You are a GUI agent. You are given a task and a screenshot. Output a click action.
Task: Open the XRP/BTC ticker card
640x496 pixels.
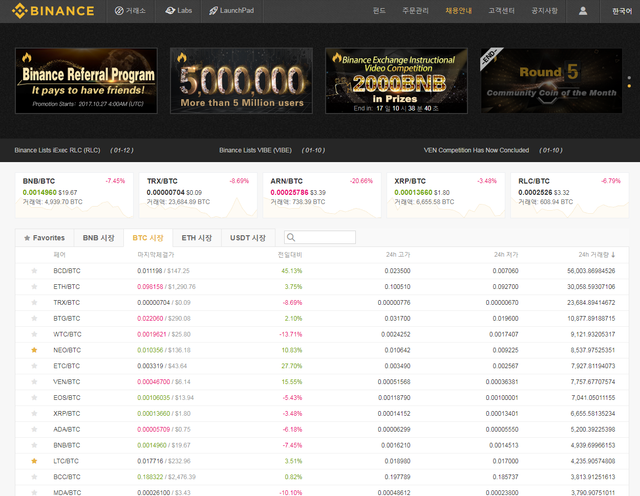[x=446, y=195]
